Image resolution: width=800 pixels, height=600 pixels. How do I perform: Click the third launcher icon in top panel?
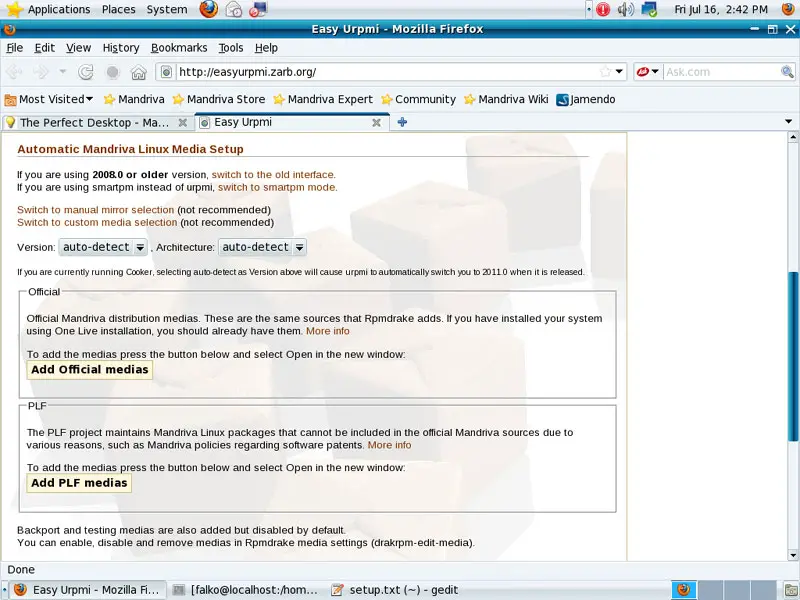tap(258, 9)
